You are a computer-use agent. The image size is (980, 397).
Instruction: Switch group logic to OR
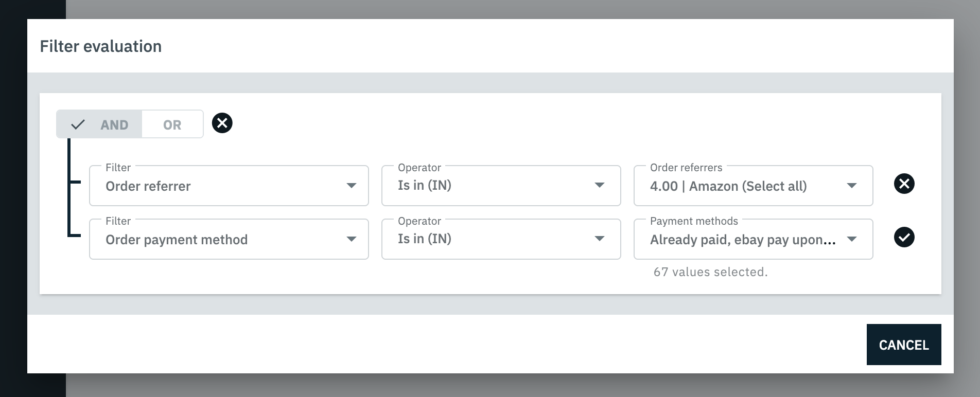(x=172, y=124)
